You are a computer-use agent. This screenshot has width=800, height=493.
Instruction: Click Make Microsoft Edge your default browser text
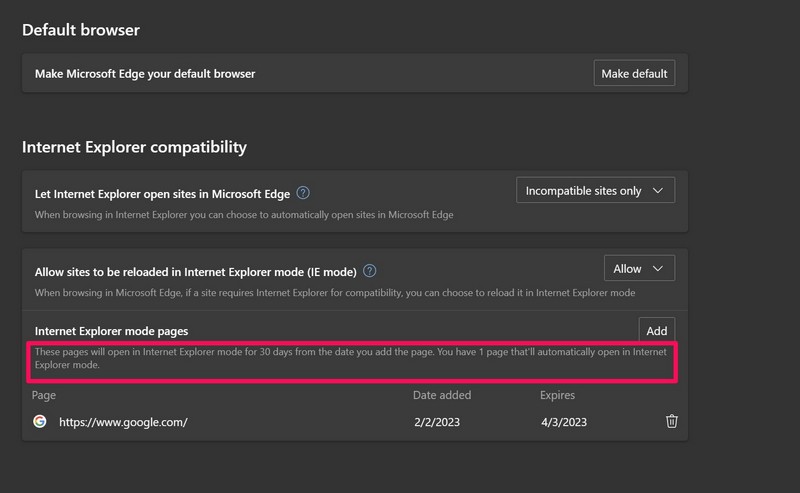pyautogui.click(x=146, y=74)
